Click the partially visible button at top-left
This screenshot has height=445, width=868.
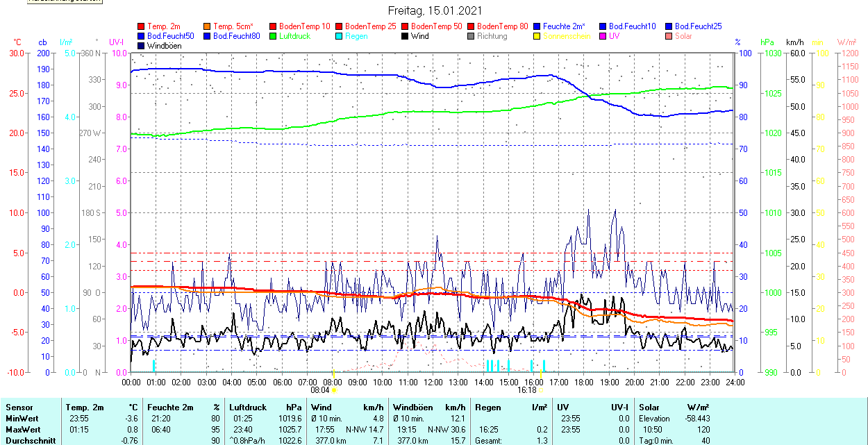64,2
